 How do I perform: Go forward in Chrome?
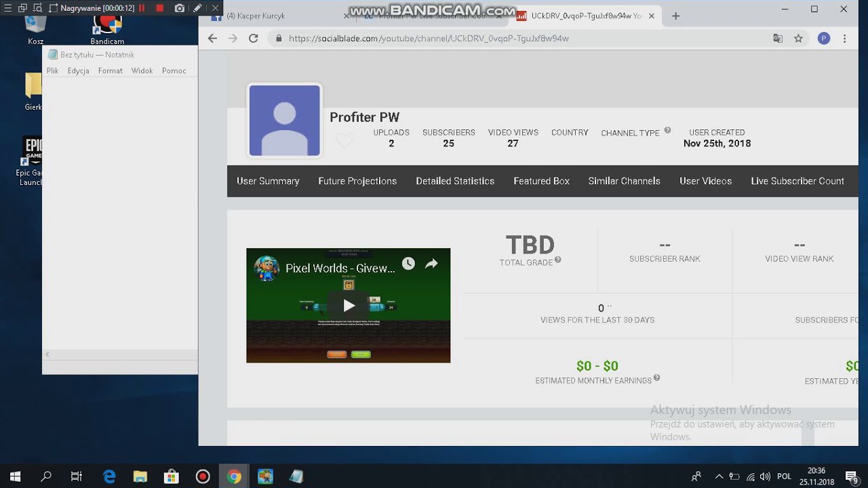click(x=233, y=39)
